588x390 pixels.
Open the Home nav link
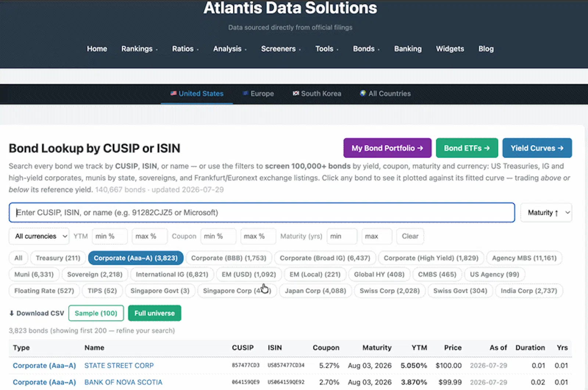(97, 49)
